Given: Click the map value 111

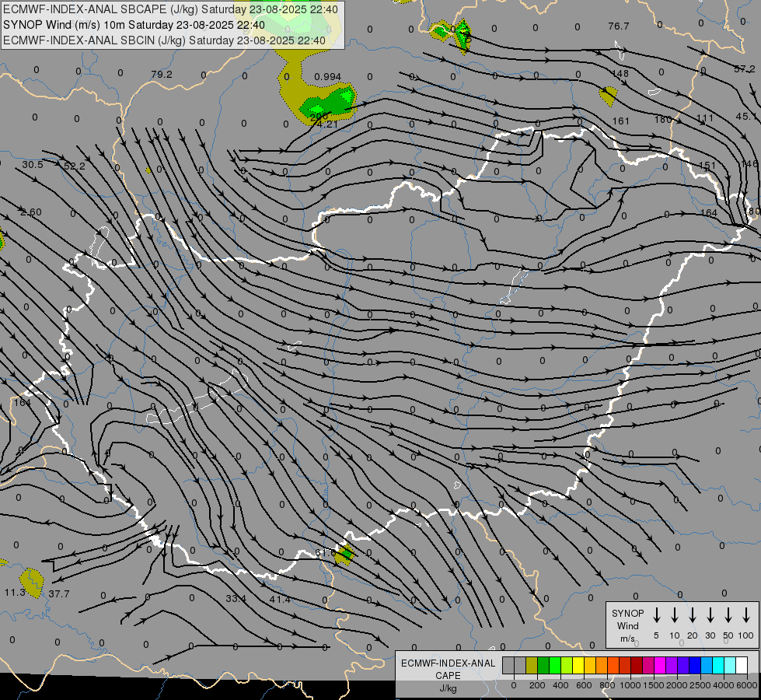Looking at the screenshot, I should coord(705,118).
